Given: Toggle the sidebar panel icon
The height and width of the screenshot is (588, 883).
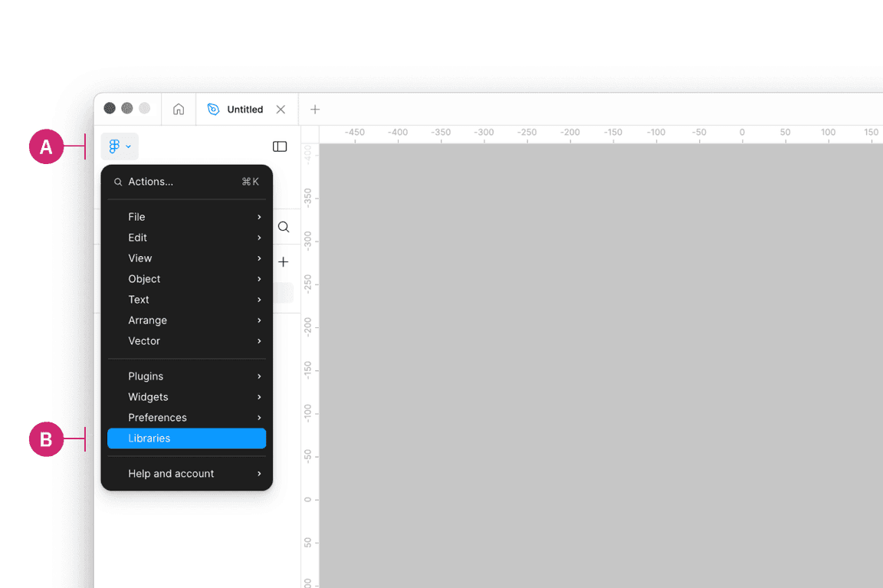Looking at the screenshot, I should click(280, 146).
